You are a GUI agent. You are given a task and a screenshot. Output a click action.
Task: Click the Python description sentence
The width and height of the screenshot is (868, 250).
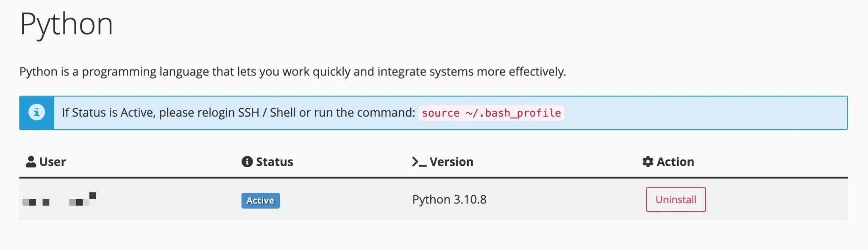pyautogui.click(x=292, y=71)
